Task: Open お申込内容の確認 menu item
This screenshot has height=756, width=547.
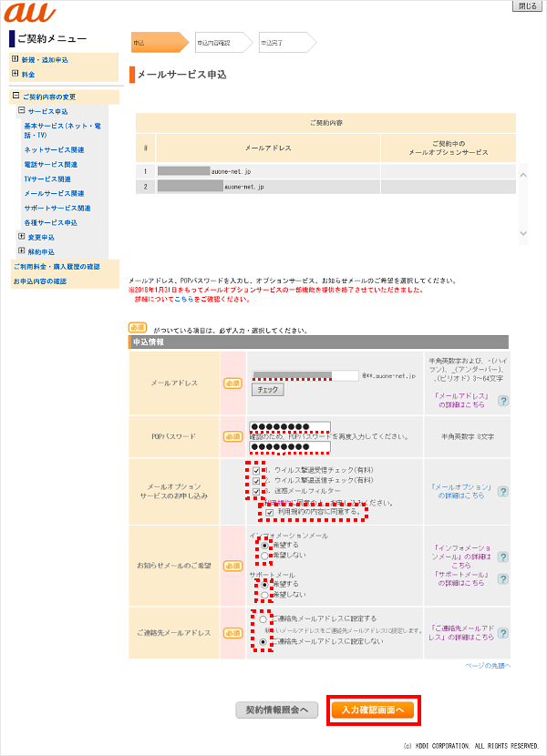Action: (39, 281)
